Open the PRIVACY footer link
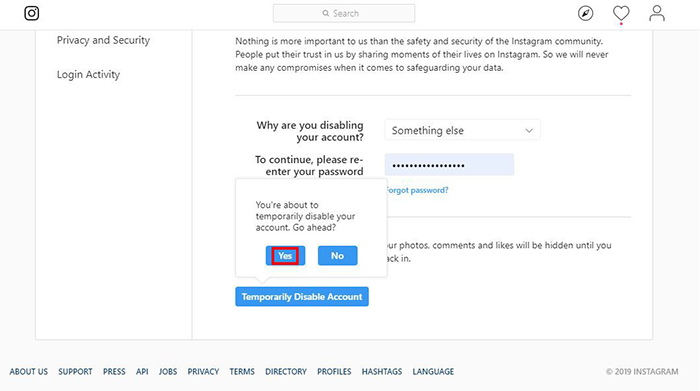The image size is (700, 391). click(x=203, y=371)
